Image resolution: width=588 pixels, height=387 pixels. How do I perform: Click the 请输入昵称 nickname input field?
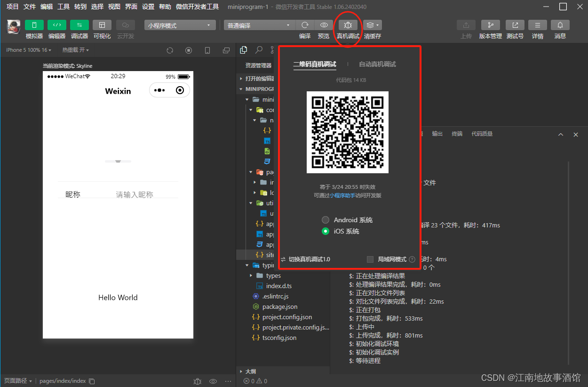[x=135, y=194]
